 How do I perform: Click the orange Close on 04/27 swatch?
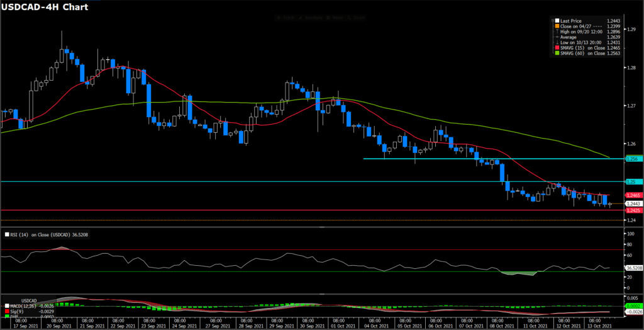[x=557, y=26]
